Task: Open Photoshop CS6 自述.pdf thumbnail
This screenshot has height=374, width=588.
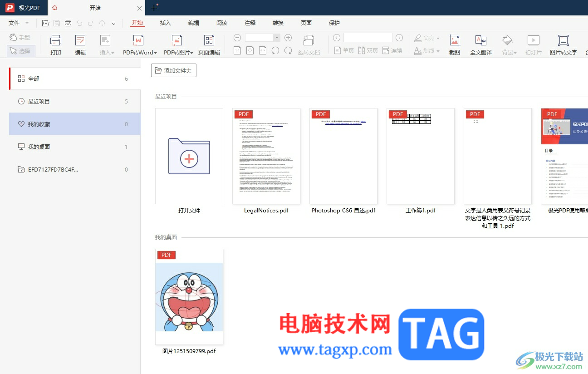Action: point(343,156)
